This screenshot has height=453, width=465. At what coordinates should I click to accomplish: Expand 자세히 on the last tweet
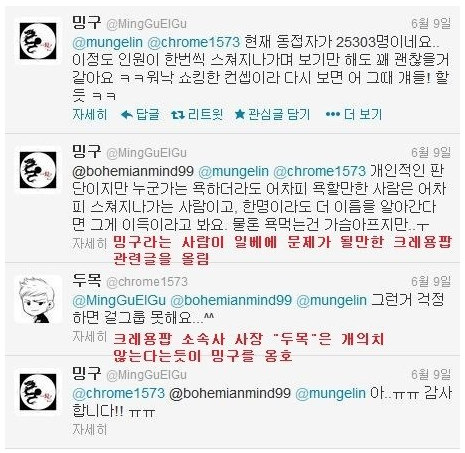tap(90, 429)
